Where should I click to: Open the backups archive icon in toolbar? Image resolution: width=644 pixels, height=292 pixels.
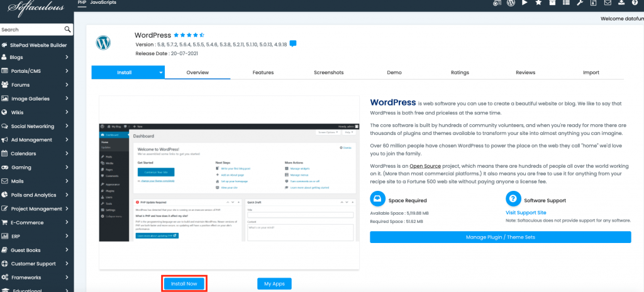pyautogui.click(x=593, y=3)
